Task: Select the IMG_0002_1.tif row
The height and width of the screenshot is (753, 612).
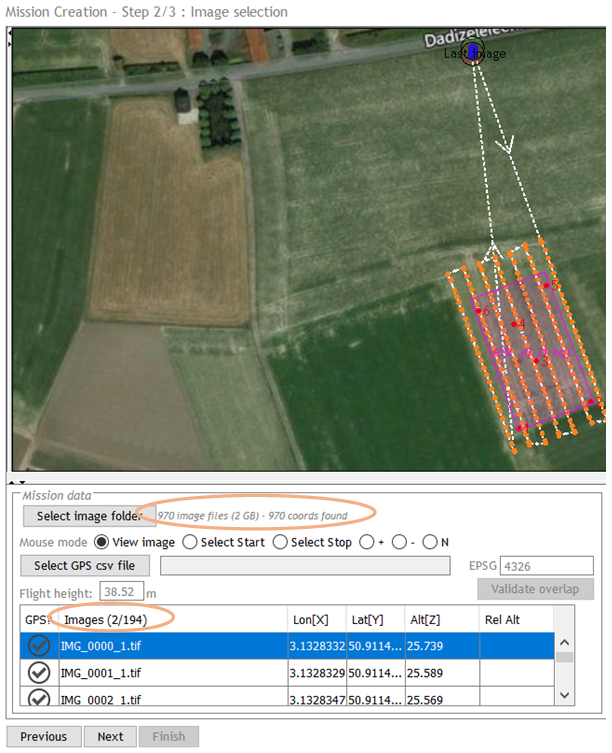Action: (287, 696)
